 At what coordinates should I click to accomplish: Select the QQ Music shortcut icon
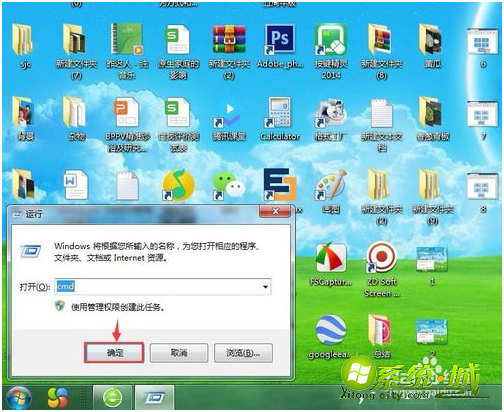(x=178, y=185)
